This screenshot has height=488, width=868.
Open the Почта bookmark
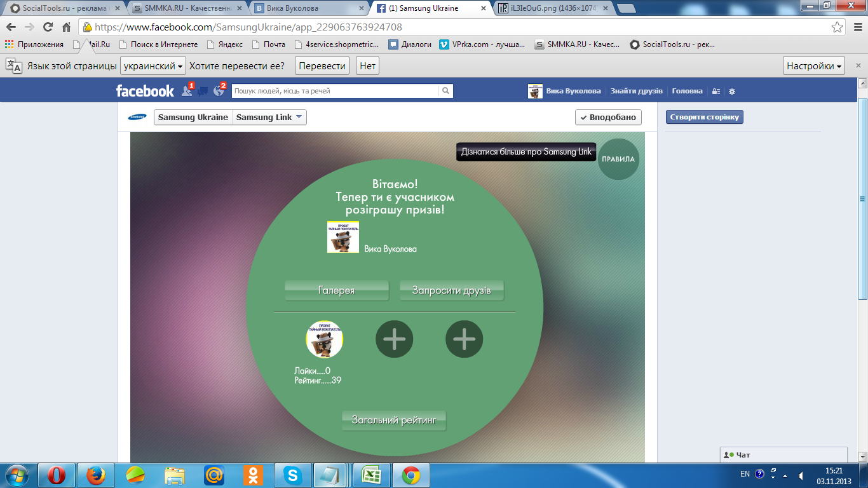point(269,44)
